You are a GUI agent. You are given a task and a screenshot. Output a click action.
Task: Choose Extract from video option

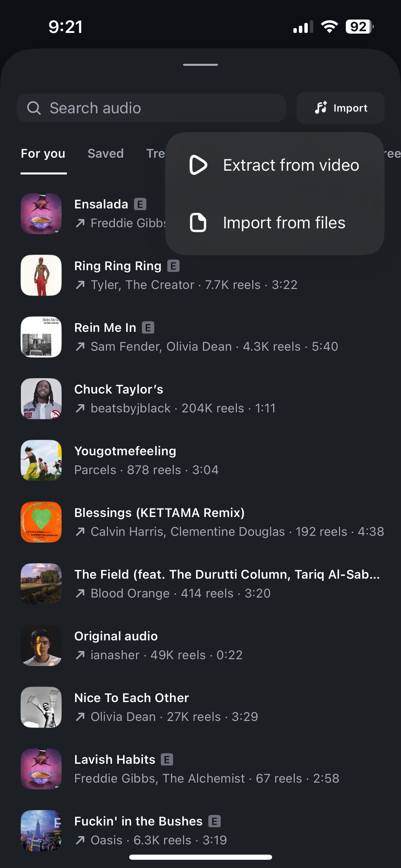291,165
